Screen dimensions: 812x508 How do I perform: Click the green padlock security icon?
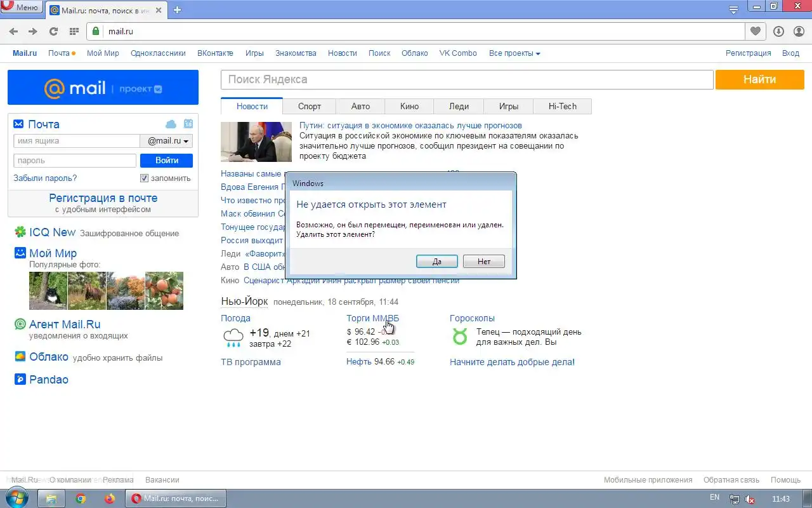96,31
